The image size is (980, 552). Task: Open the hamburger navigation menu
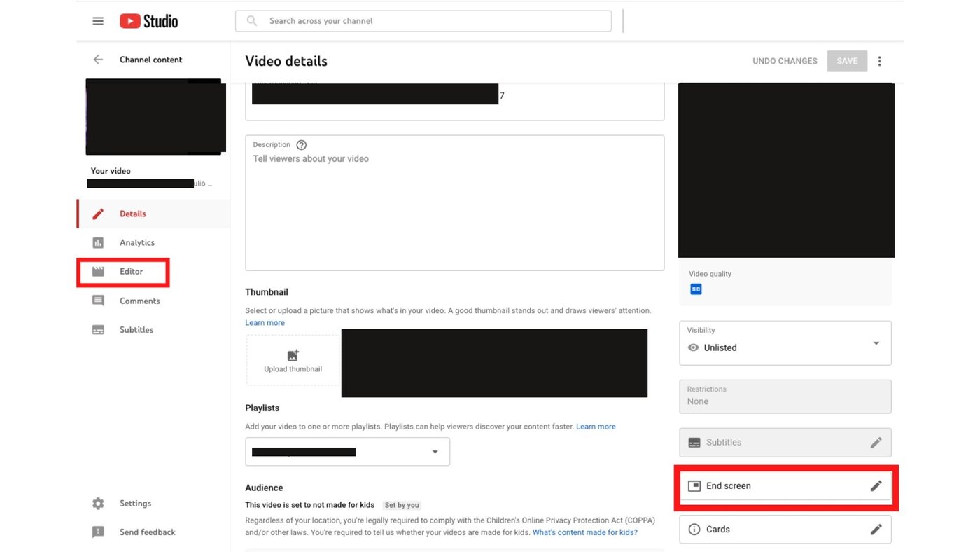98,20
